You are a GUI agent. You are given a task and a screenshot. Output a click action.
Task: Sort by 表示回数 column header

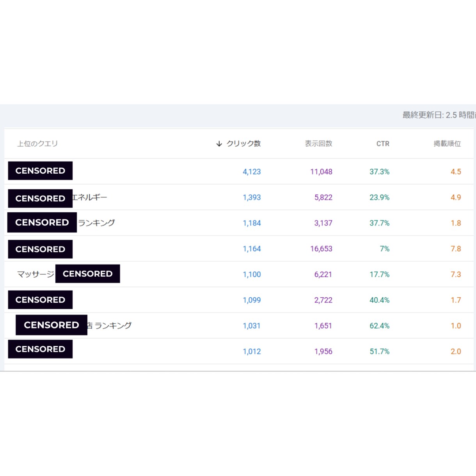[x=318, y=144]
